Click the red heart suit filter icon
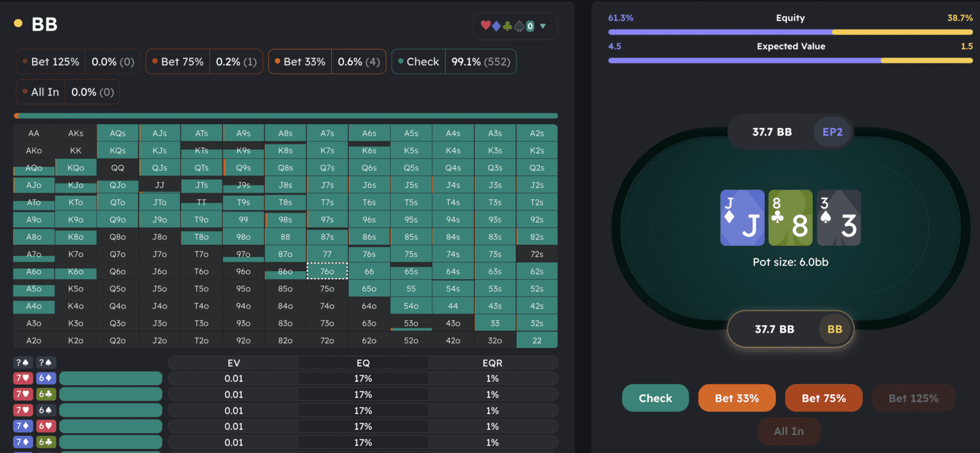The image size is (980, 453). tap(486, 26)
